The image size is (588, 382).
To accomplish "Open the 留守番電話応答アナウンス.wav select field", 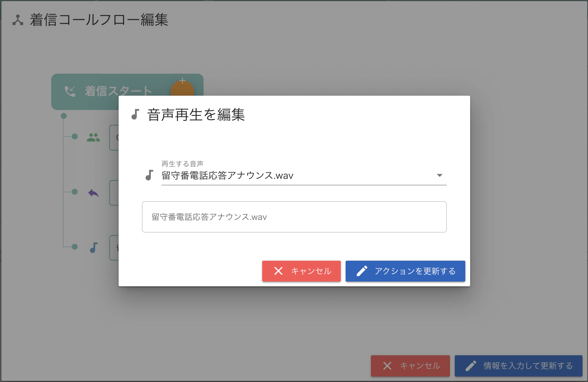I will point(304,176).
